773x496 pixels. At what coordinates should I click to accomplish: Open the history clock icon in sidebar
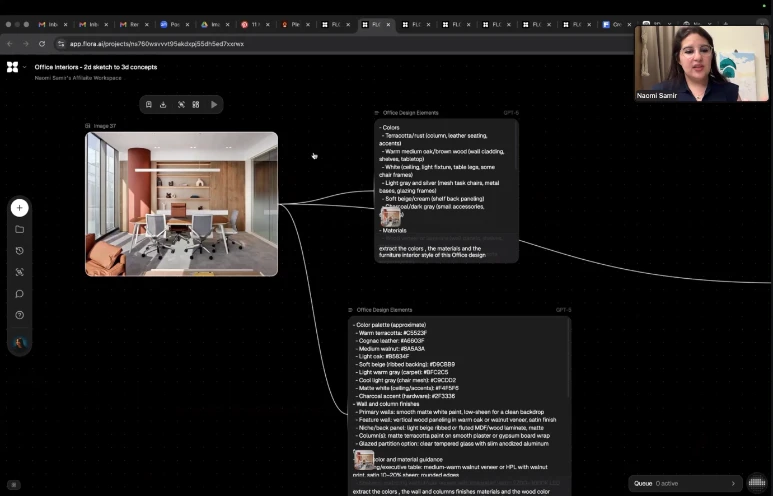point(19,251)
